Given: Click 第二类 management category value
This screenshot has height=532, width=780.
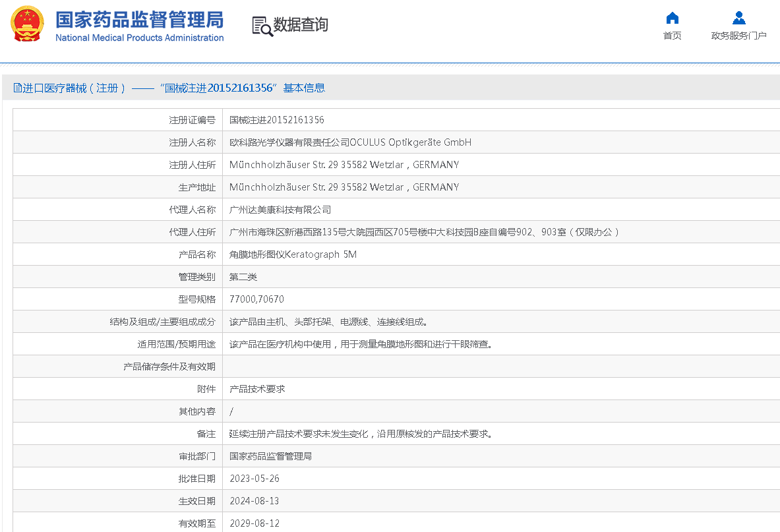Looking at the screenshot, I should 243,277.
